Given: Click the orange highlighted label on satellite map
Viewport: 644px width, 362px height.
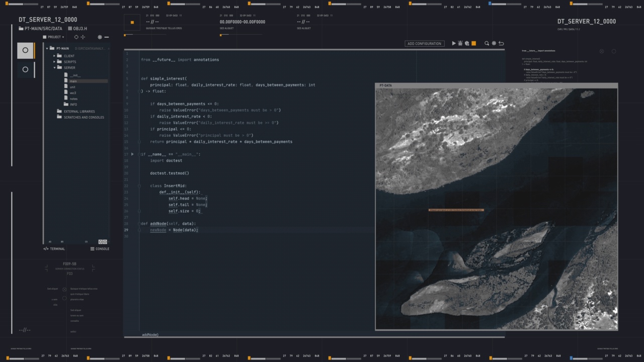Looking at the screenshot, I should point(456,210).
